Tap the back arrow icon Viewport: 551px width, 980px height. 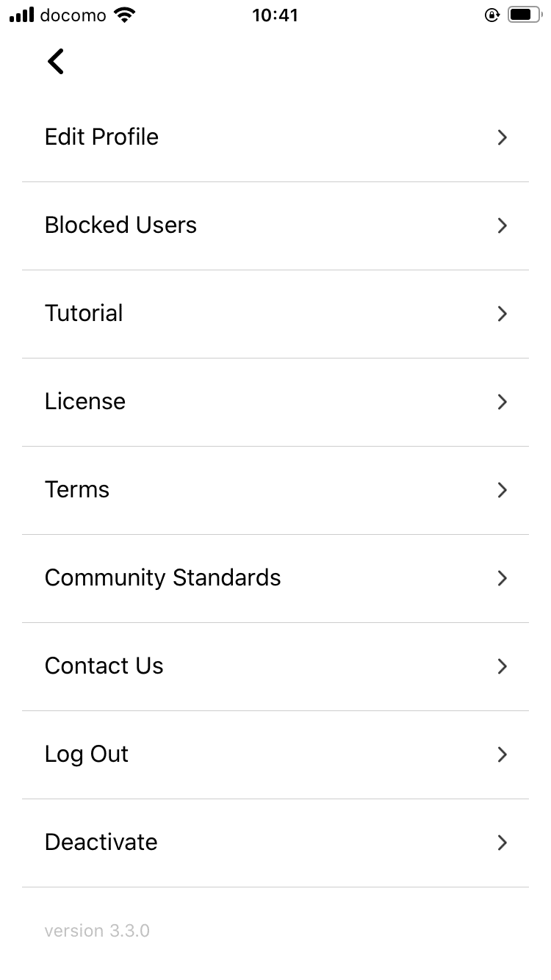coord(56,62)
